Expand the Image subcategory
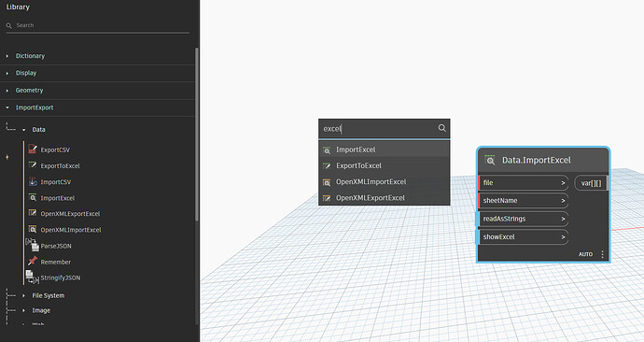The height and width of the screenshot is (342, 644). coord(24,310)
